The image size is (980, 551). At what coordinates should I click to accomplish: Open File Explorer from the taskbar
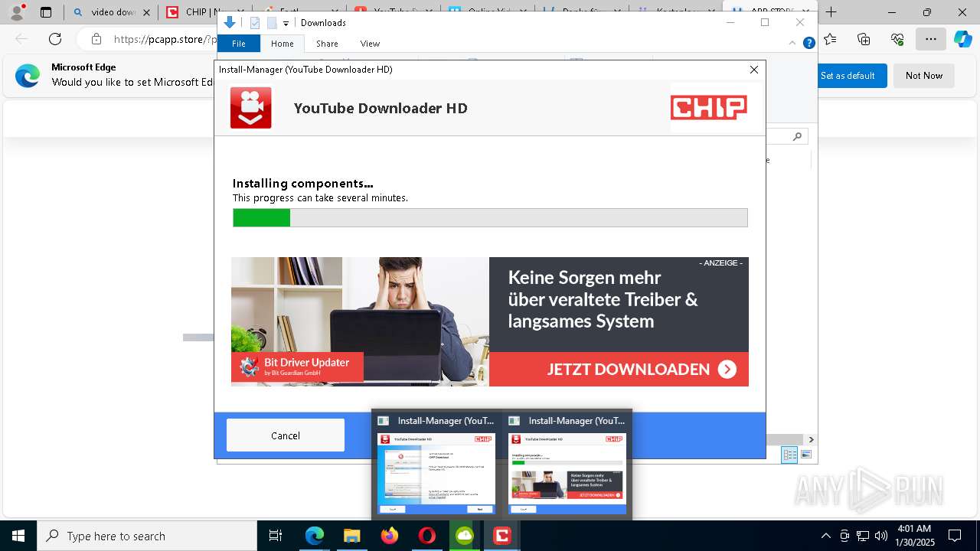351,536
